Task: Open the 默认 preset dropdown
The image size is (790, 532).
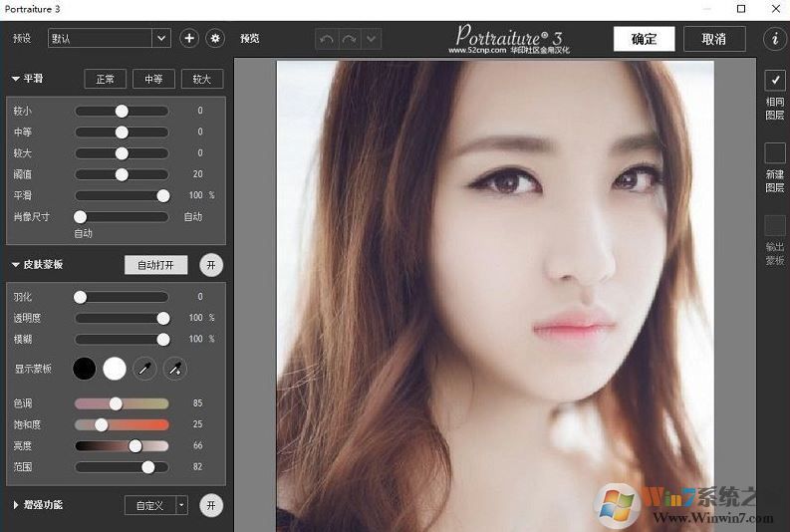Action: 161,39
